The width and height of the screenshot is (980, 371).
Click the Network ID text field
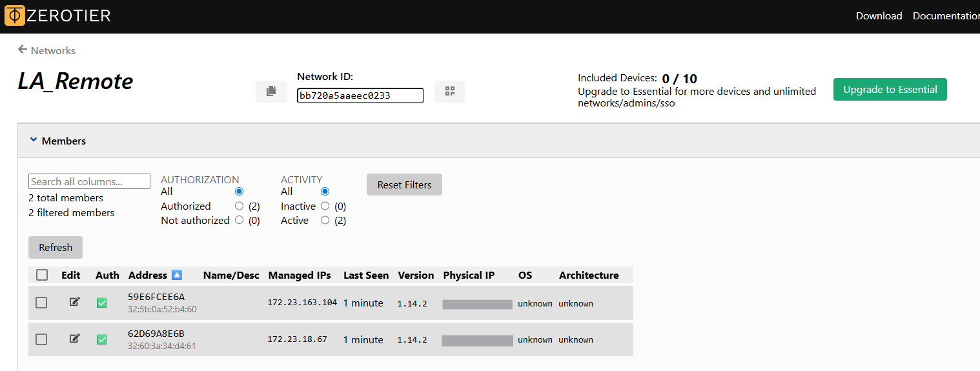[360, 95]
